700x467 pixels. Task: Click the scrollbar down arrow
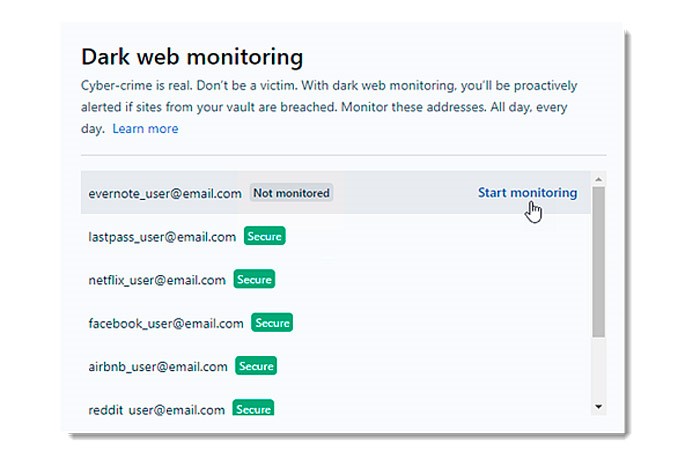coord(599,407)
